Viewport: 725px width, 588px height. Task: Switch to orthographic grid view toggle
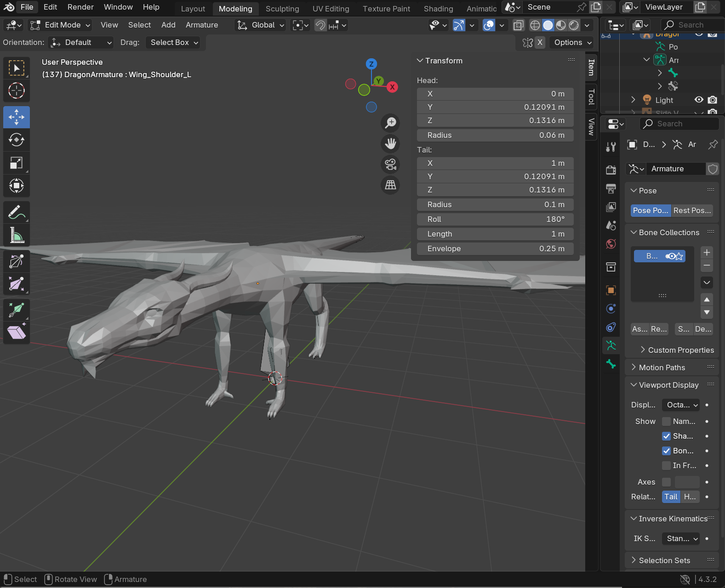[x=390, y=185]
